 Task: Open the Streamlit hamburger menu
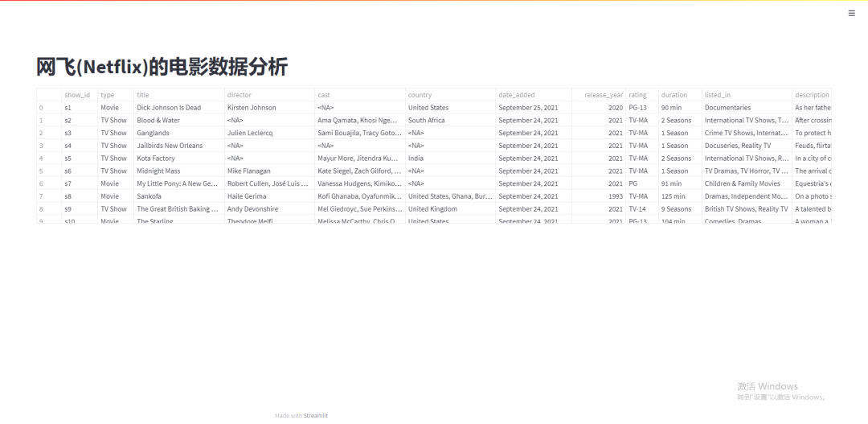point(851,14)
